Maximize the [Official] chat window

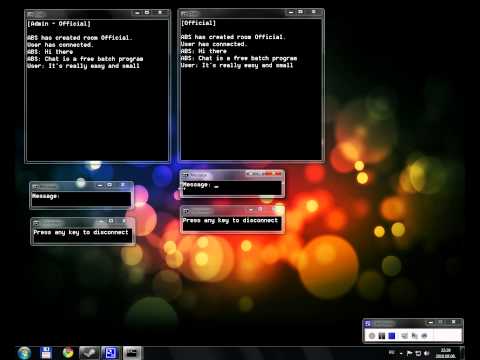tap(300, 12)
